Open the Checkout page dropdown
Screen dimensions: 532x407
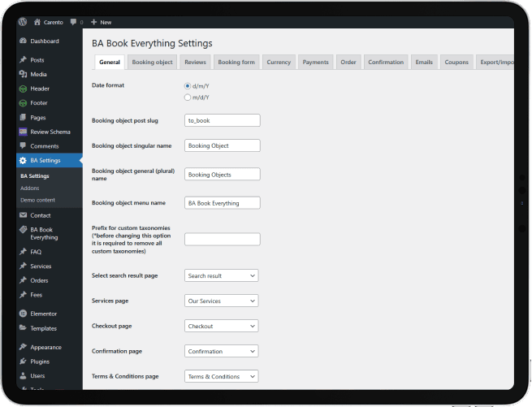point(222,326)
